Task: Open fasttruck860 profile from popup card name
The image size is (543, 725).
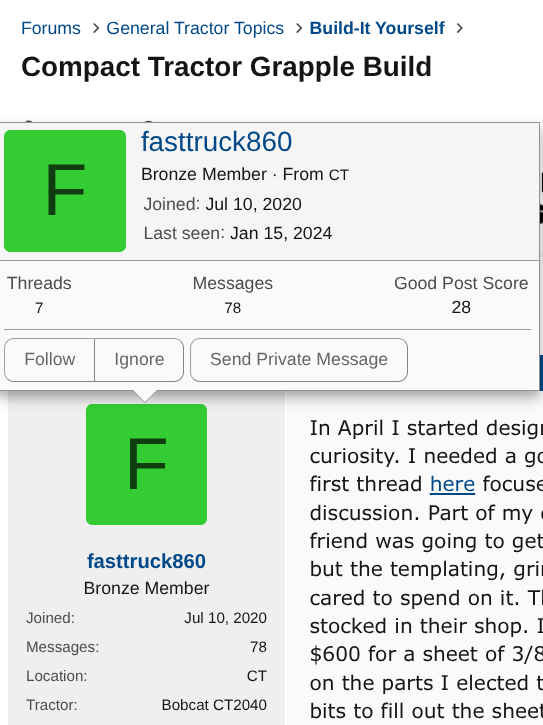Action: 216,141
